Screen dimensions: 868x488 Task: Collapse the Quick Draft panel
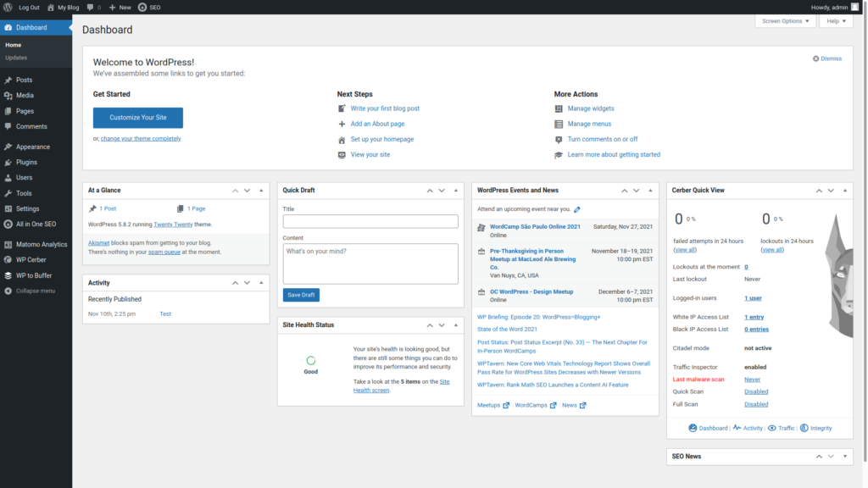tap(456, 191)
